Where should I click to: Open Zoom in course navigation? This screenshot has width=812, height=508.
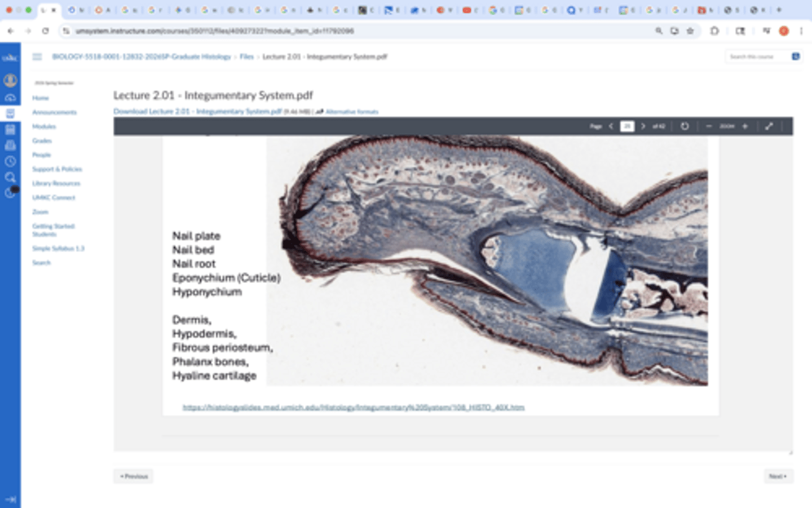tap(40, 212)
